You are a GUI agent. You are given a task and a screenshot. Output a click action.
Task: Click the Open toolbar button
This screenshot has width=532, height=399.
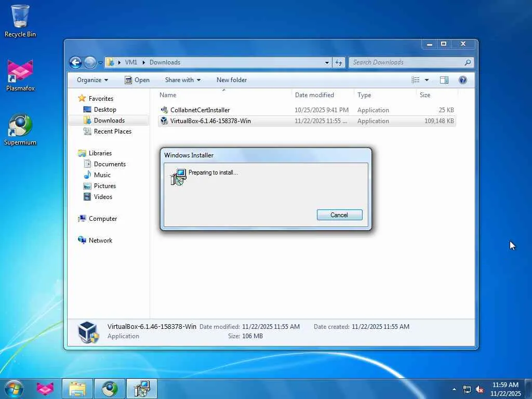point(137,80)
